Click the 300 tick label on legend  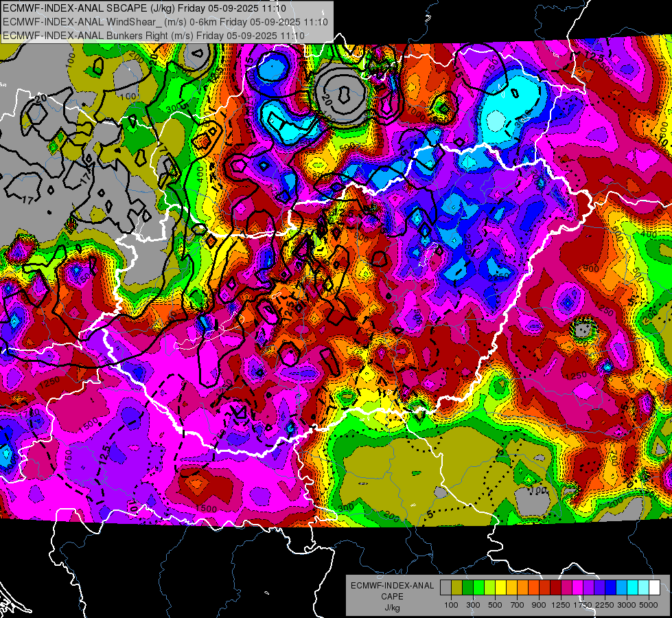(473, 605)
